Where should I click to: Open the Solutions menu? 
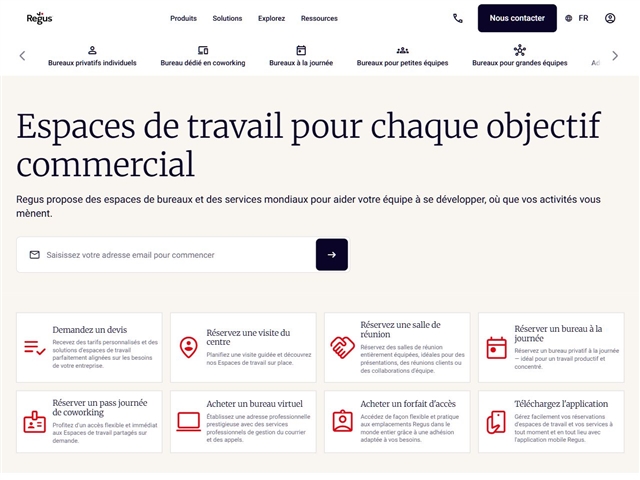(227, 18)
